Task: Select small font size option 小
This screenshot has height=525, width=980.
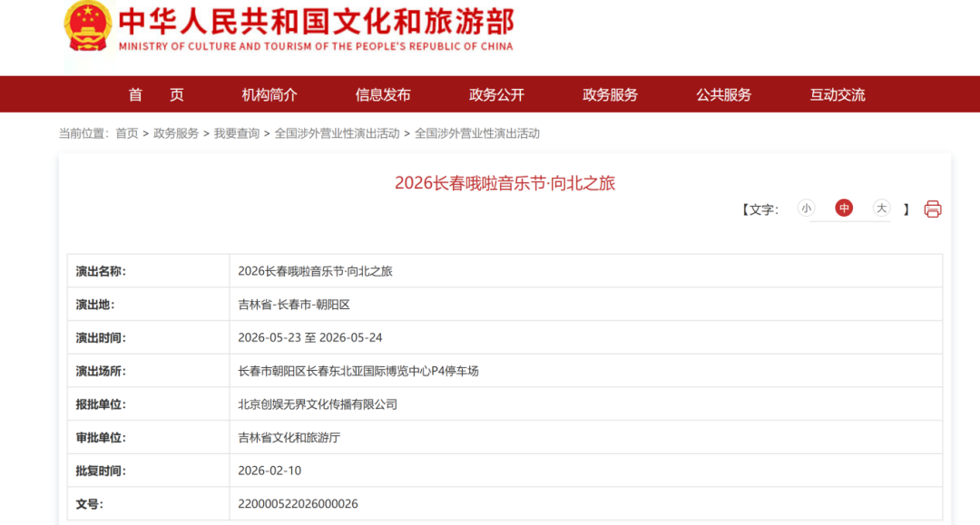Action: coord(806,209)
